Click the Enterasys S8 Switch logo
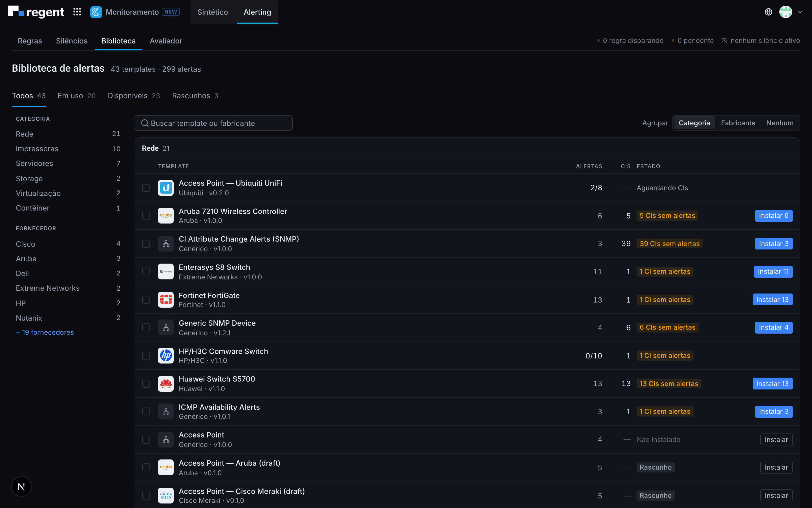This screenshot has height=508, width=812. pyautogui.click(x=166, y=271)
